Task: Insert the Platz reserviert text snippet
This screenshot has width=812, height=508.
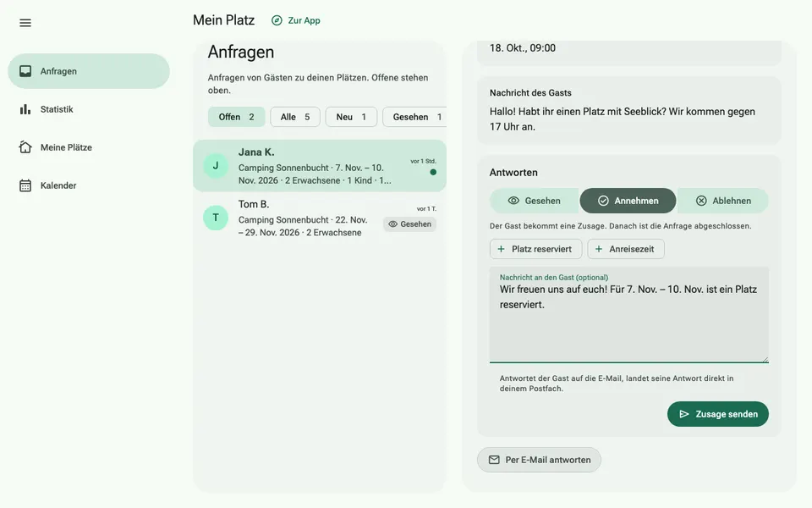Action: pyautogui.click(x=536, y=249)
